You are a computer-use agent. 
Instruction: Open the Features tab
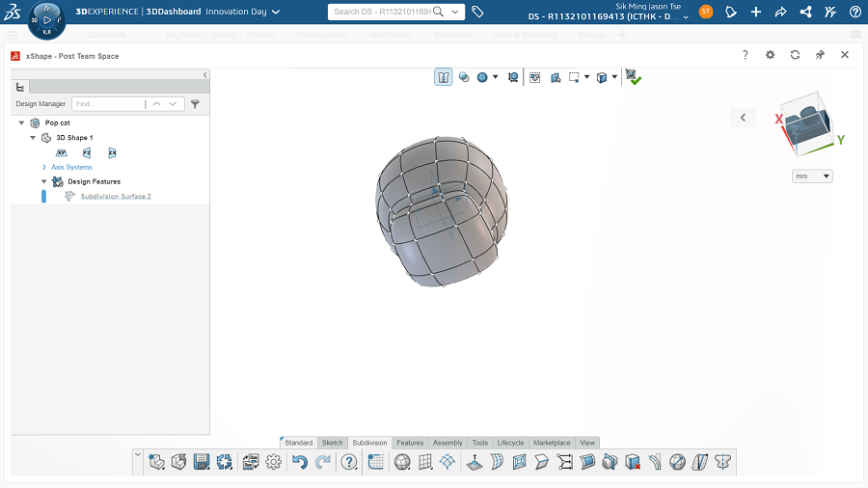[410, 443]
